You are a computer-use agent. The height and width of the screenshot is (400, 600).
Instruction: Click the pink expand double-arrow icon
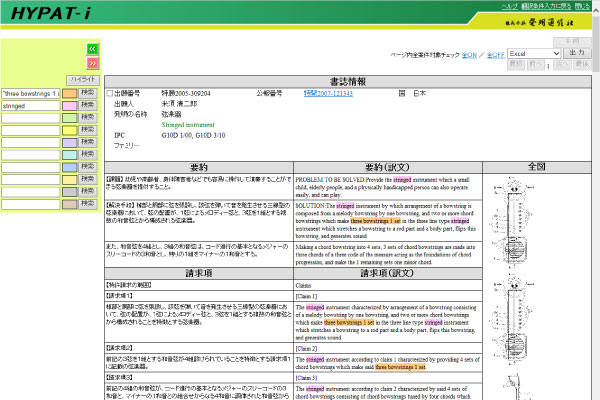tap(92, 62)
